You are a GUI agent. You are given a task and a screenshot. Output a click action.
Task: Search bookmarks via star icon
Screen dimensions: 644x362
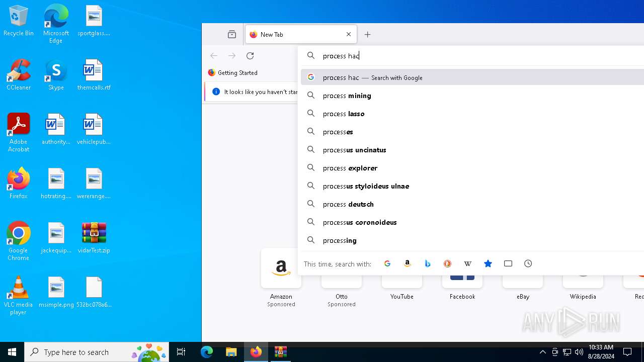coord(488,263)
